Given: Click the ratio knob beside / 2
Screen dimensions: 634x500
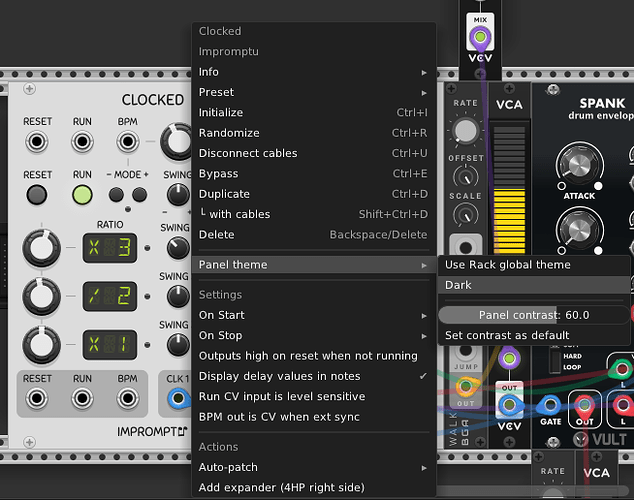Looking at the screenshot, I should 41,296.
